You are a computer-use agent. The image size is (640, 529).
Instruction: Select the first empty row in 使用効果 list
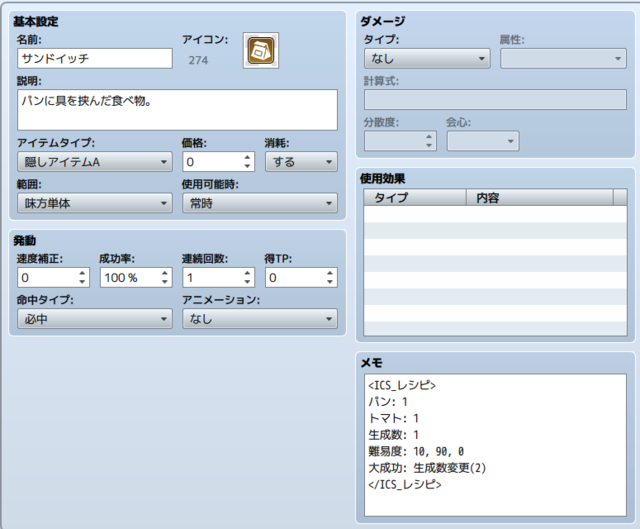pyautogui.click(x=495, y=214)
